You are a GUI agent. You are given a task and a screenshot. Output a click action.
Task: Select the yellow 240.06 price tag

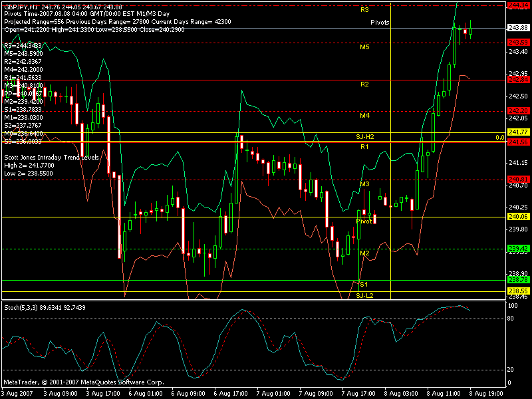pyautogui.click(x=517, y=217)
